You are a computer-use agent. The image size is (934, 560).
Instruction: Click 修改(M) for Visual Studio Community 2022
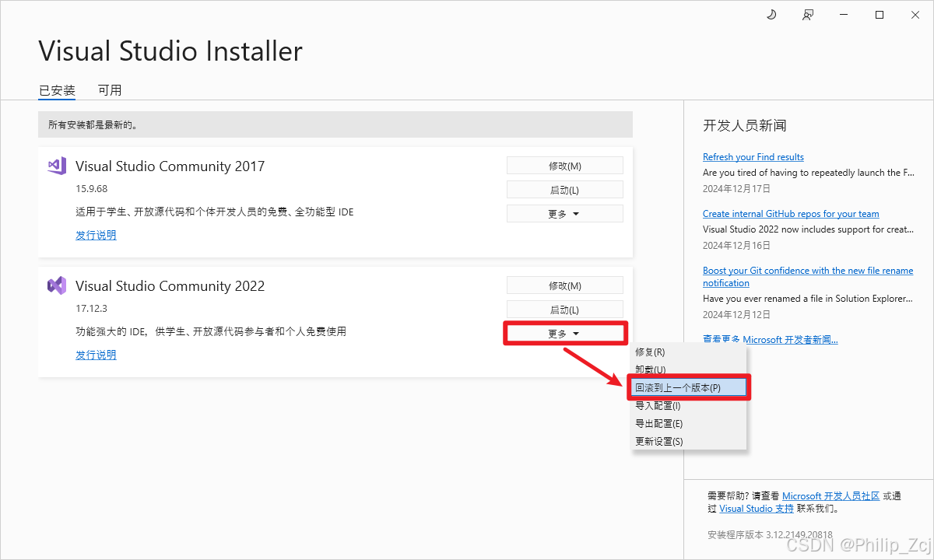point(565,285)
